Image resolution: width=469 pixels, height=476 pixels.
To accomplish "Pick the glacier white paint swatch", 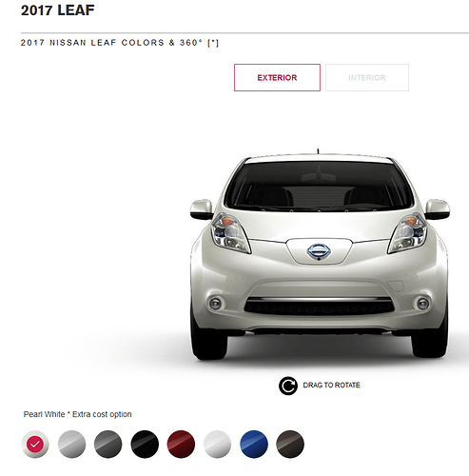I will point(217,444).
